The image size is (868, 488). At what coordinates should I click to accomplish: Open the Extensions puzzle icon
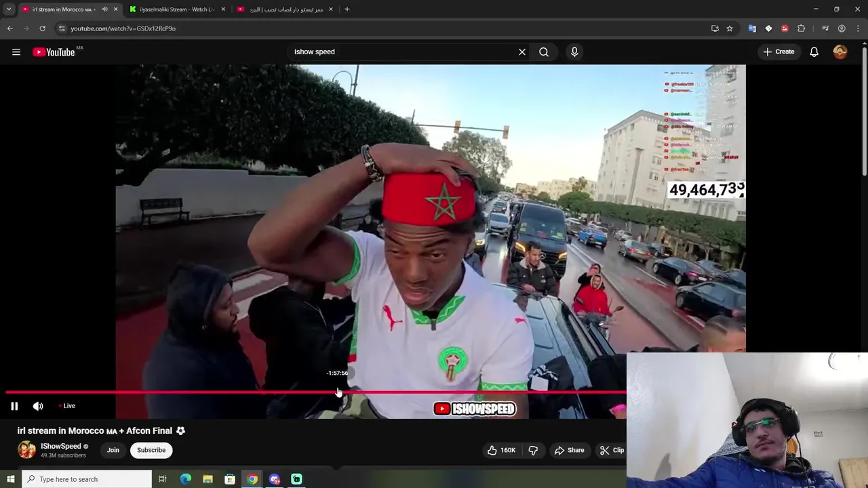[x=802, y=28]
